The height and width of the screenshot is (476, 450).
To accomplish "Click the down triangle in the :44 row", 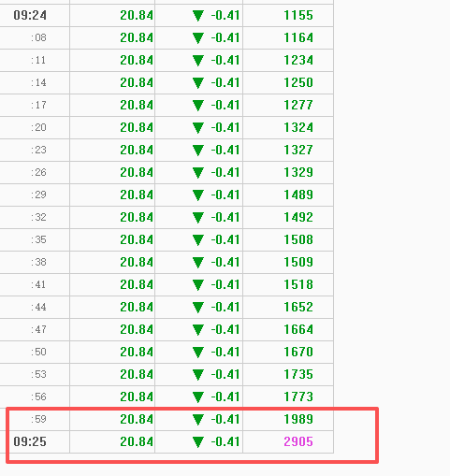I will pos(198,308).
